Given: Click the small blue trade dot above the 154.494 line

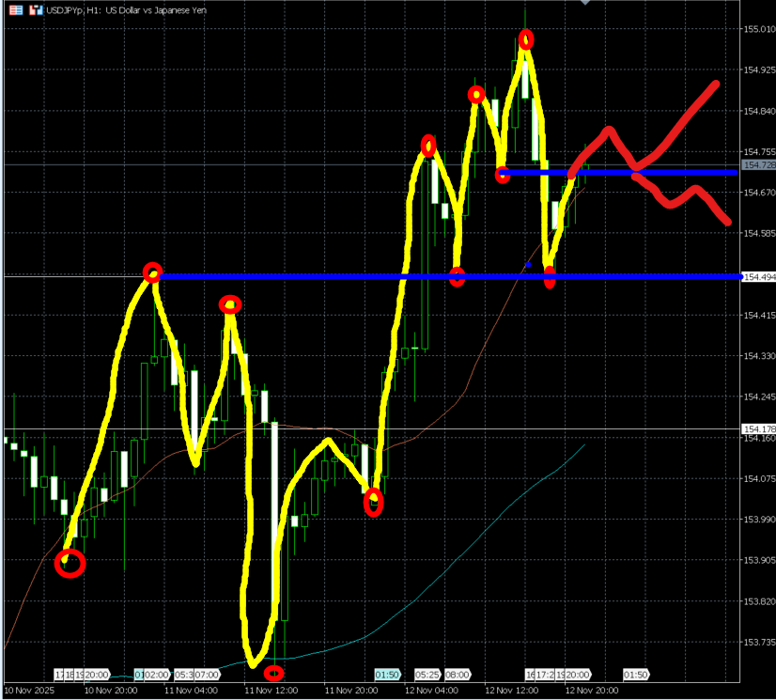Looking at the screenshot, I should pyautogui.click(x=528, y=265).
